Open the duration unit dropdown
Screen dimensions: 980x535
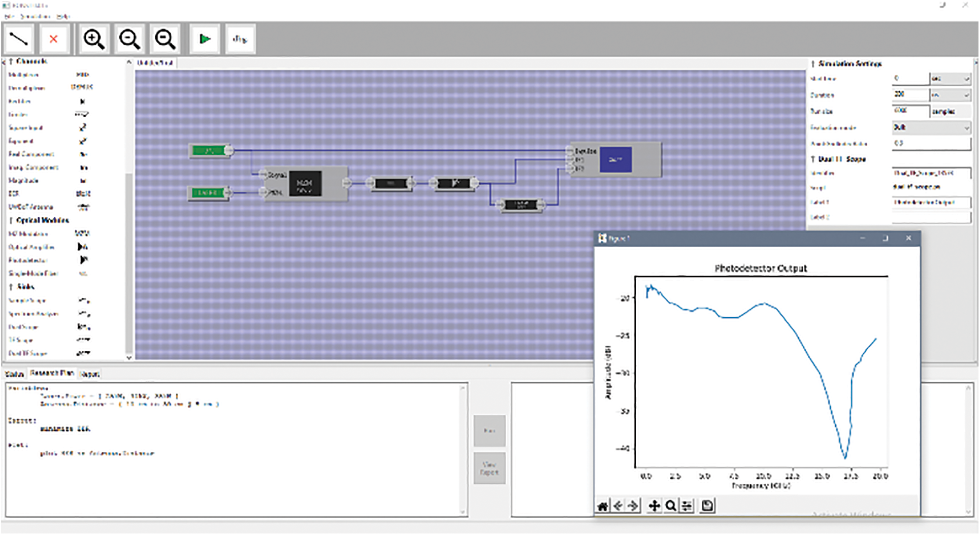(950, 95)
